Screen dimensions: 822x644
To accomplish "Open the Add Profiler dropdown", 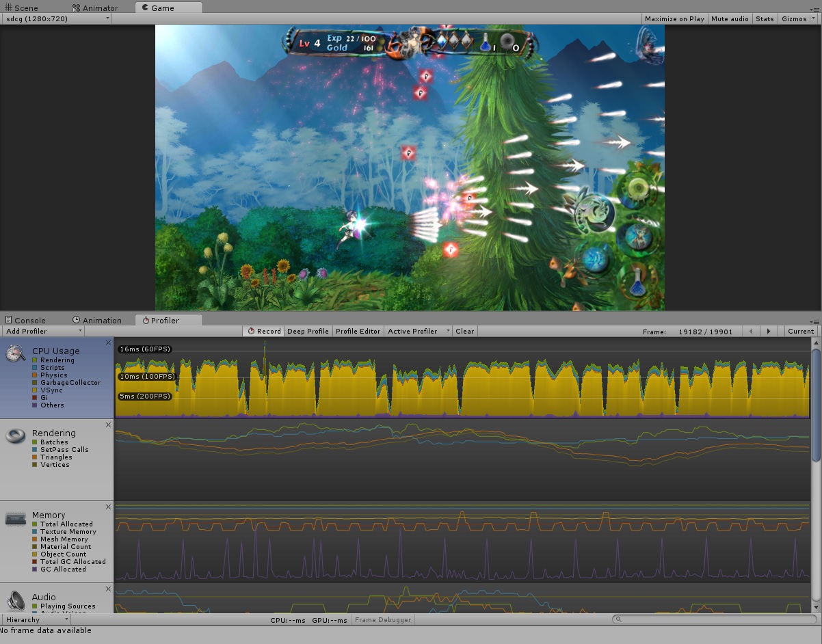I will click(44, 332).
